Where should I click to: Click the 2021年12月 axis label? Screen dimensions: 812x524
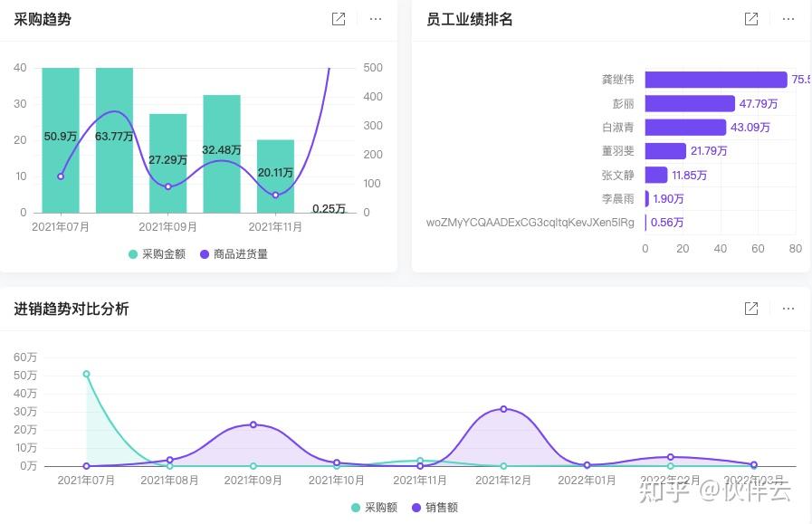point(503,481)
